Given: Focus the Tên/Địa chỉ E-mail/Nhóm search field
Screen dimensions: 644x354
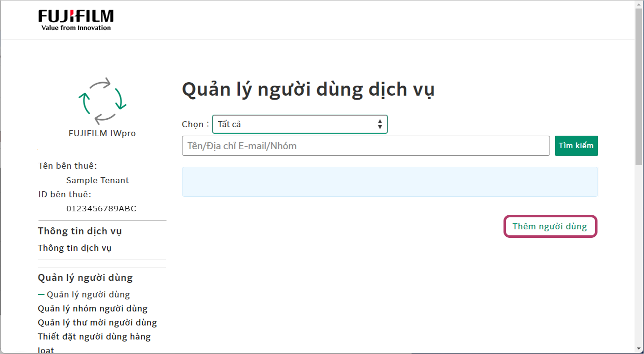Looking at the screenshot, I should (366, 146).
